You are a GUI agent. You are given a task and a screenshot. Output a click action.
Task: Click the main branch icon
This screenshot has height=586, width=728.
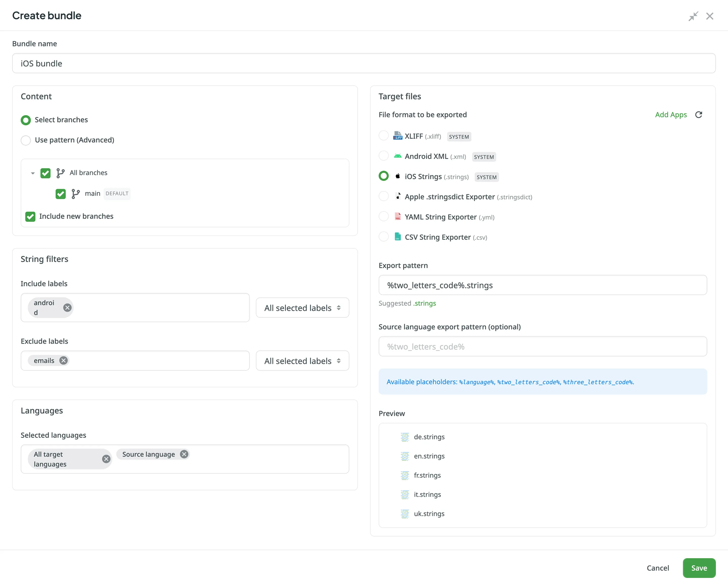point(76,194)
